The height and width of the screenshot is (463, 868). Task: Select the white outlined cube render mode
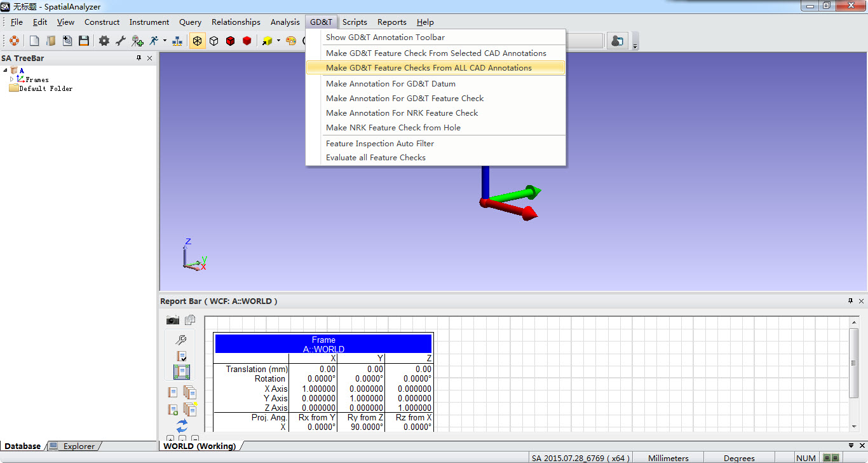click(214, 41)
